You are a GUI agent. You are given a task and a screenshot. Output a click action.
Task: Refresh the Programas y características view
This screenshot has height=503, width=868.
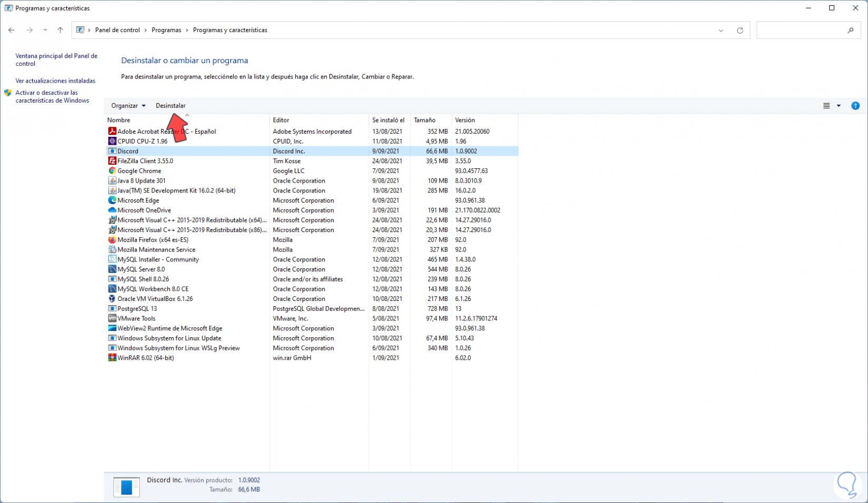point(740,31)
